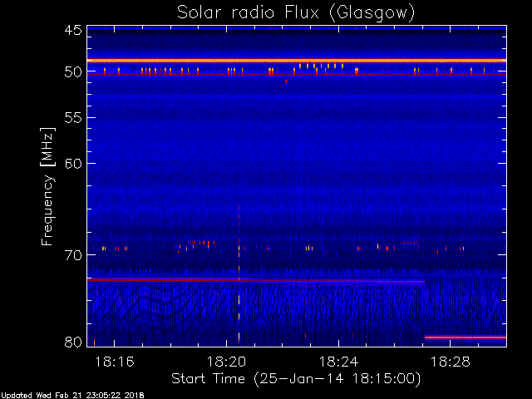Click the 18:20 time tick label
Viewport: 532px width, 399px height.
[226, 362]
